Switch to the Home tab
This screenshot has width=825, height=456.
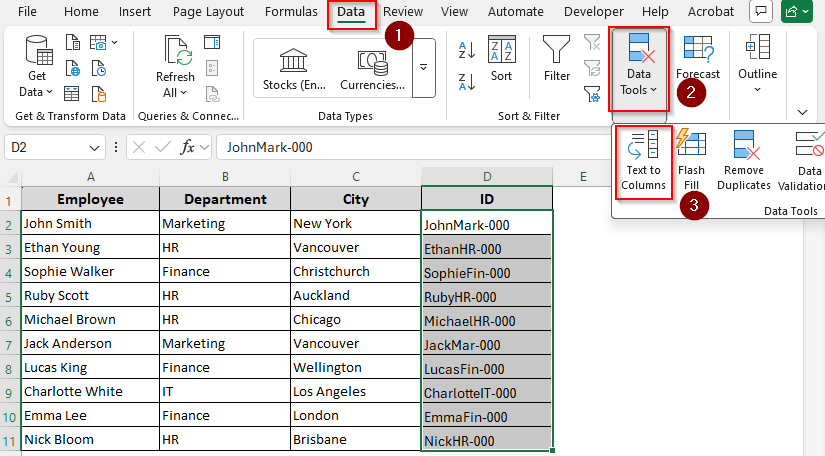click(x=81, y=12)
